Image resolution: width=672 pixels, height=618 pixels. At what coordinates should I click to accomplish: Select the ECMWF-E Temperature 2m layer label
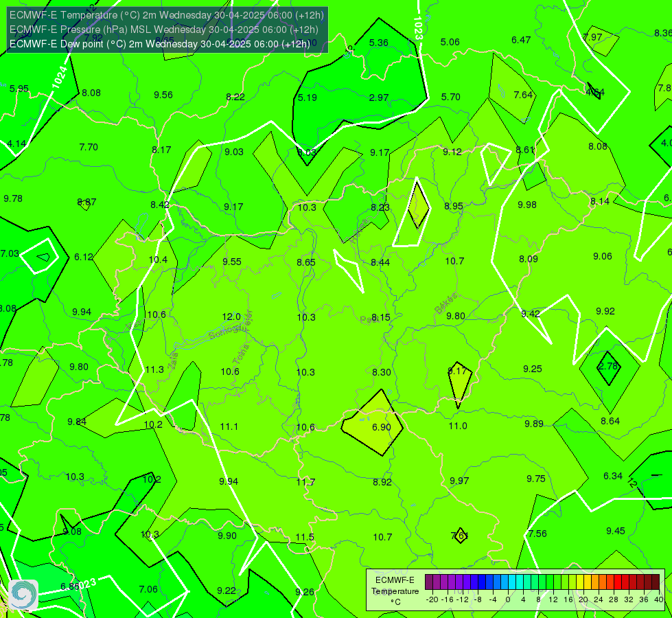click(167, 15)
